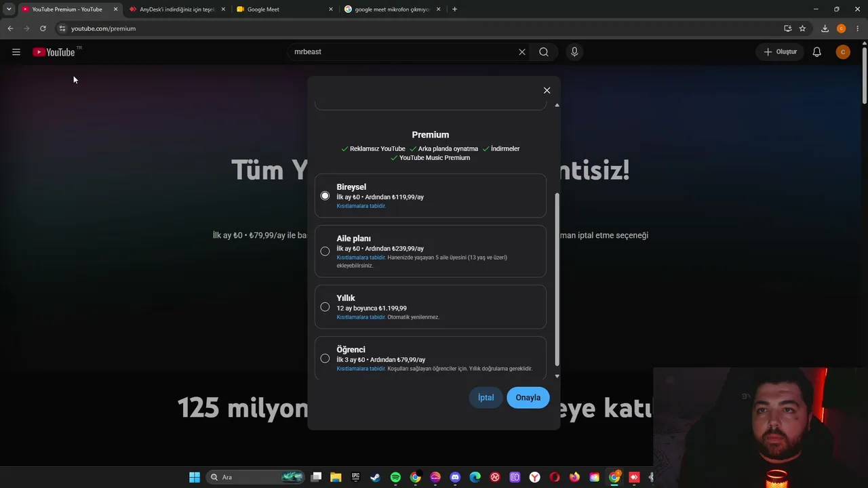Open File Explorer from the taskbar
The height and width of the screenshot is (488, 868).
click(336, 477)
